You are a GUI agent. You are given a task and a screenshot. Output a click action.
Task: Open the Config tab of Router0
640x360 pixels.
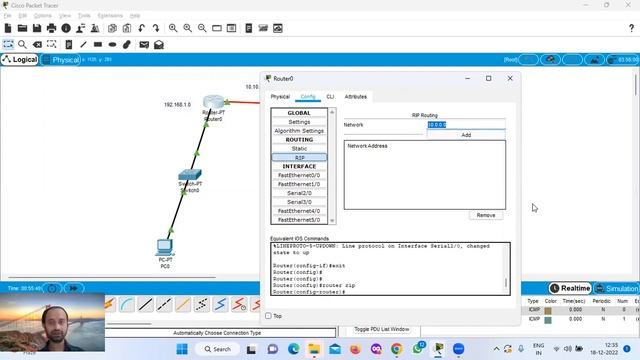coord(308,97)
